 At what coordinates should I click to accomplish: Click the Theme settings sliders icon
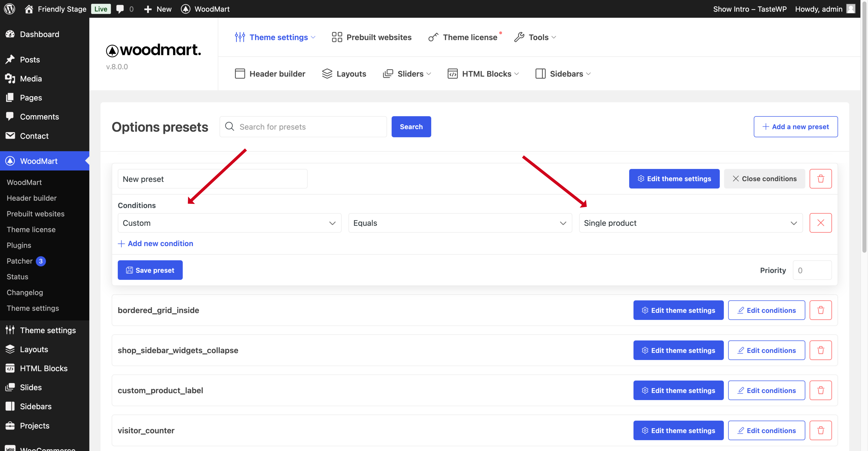(x=240, y=37)
